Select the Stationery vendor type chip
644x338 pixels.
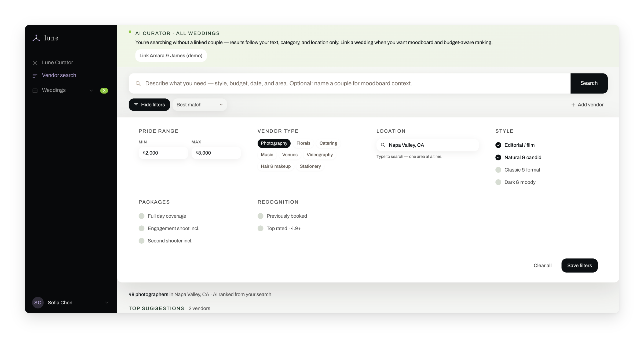tap(310, 166)
